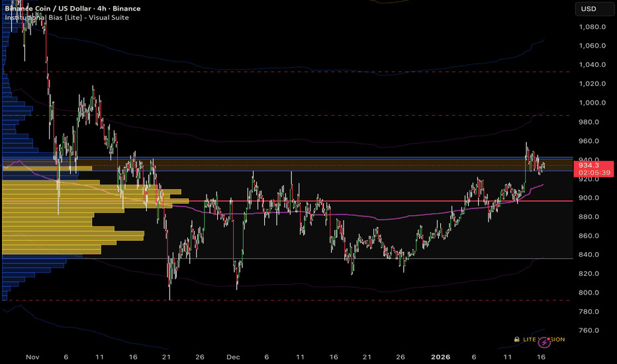Click the red dashed line near 986

[331, 115]
